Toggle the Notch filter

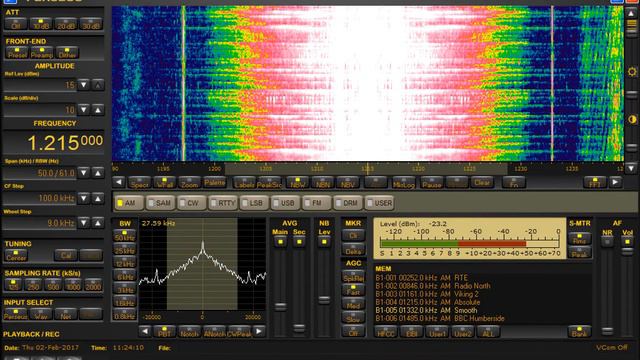tap(189, 331)
